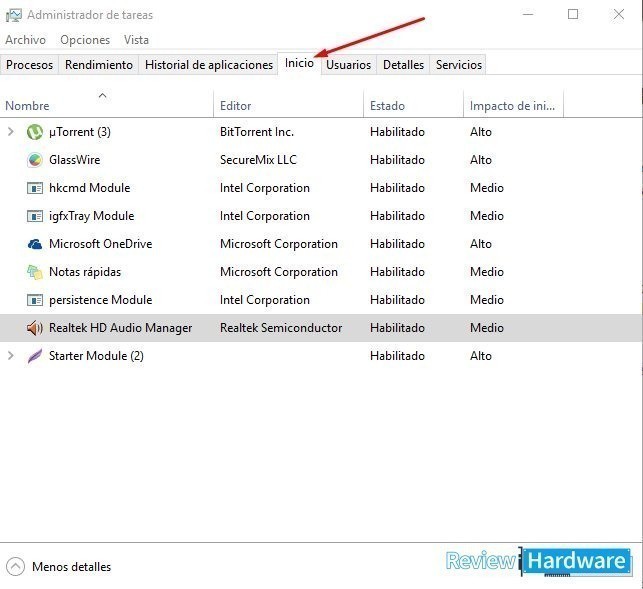The image size is (643, 589).
Task: Select Realtek HD Audio Manager row
Action: pyautogui.click(x=322, y=328)
